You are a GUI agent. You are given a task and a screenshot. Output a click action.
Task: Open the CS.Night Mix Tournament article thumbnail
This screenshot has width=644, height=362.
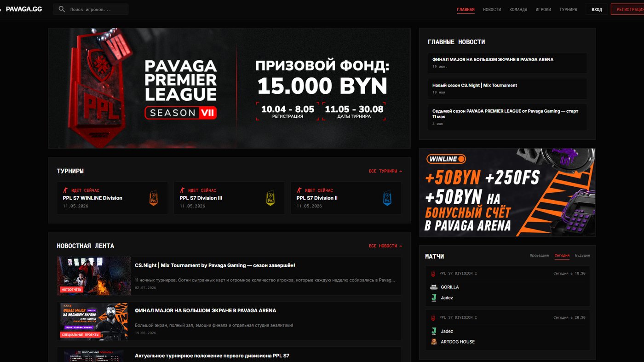[x=94, y=276]
